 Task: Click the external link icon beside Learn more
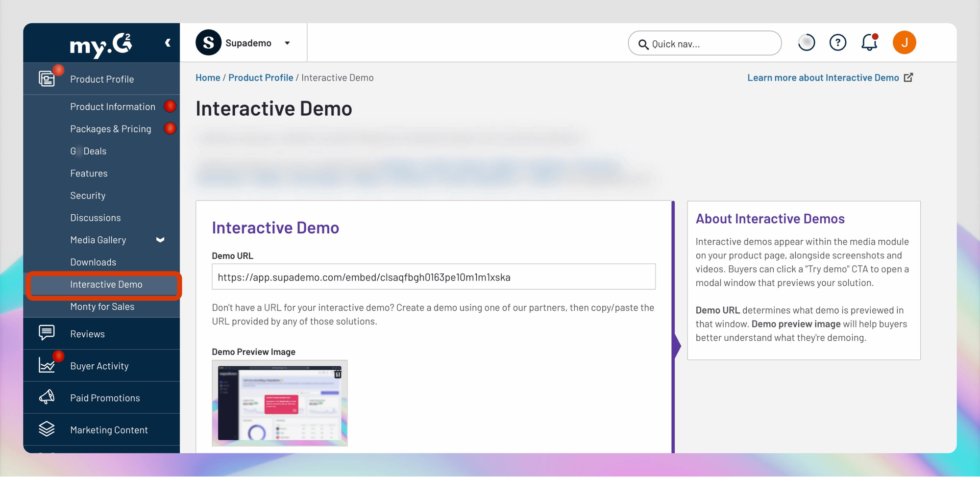(x=908, y=77)
